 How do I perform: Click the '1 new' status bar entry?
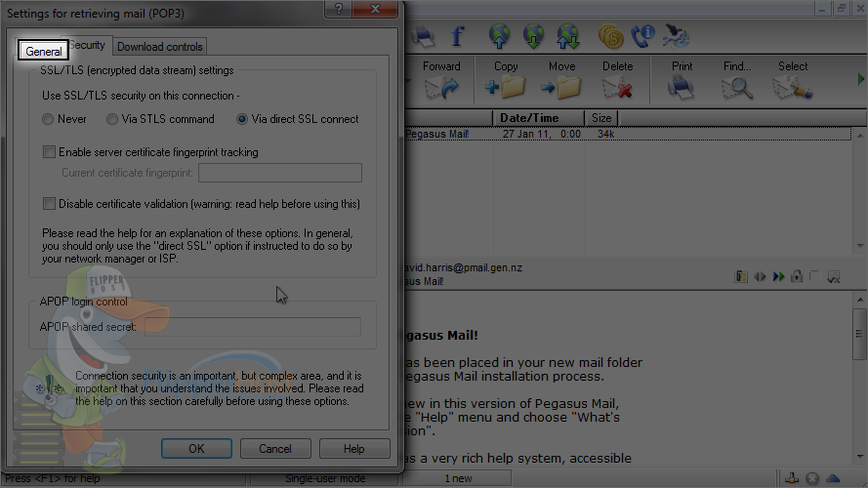tap(457, 478)
